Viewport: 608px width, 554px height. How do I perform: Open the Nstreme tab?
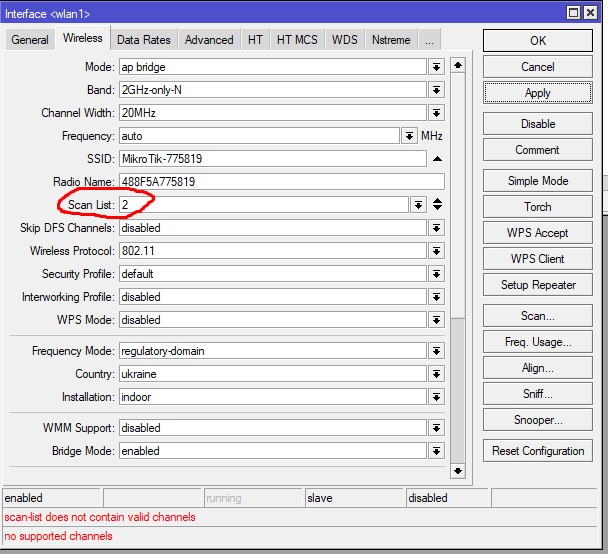coord(391,40)
